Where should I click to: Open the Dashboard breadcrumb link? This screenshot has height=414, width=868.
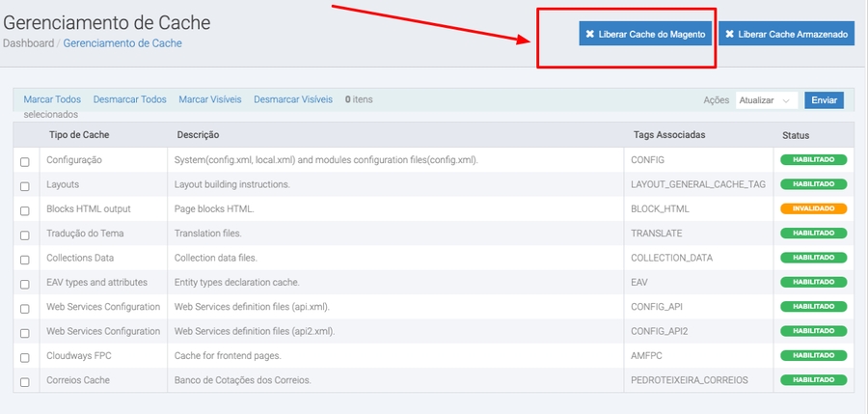pos(28,43)
